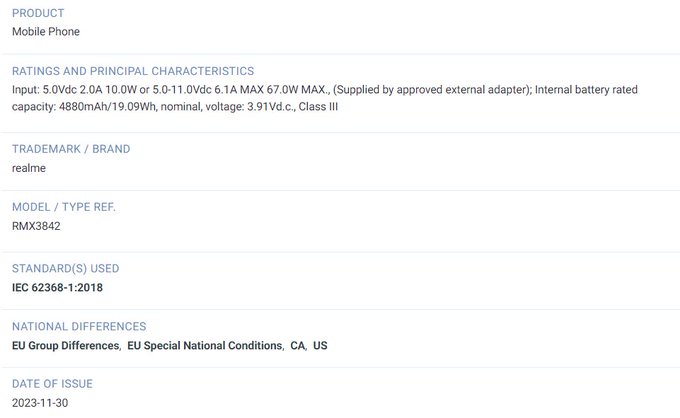Open EU Special National Conditions link
The height and width of the screenshot is (418, 680).
pyautogui.click(x=205, y=346)
